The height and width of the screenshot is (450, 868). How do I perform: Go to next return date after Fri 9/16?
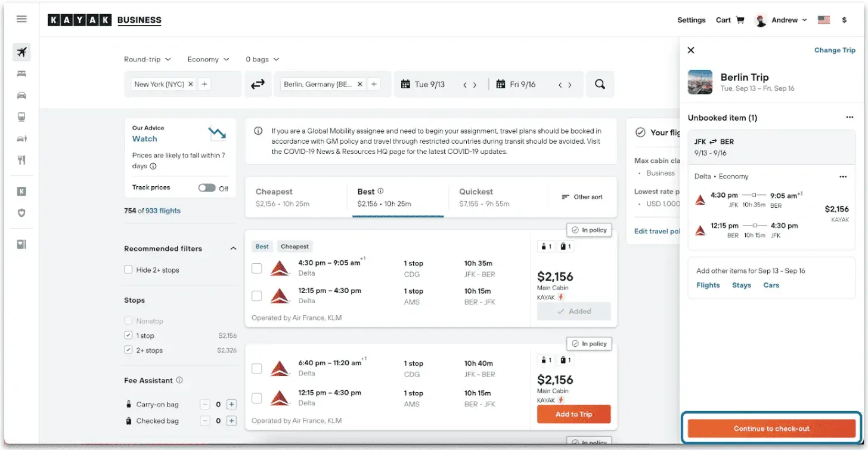tap(570, 85)
